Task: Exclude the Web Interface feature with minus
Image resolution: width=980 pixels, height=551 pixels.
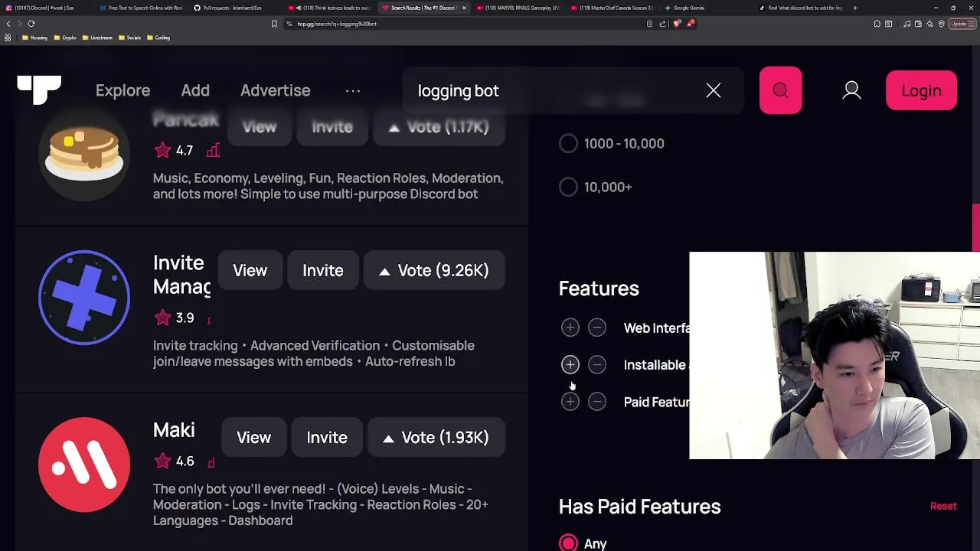Action: 596,328
